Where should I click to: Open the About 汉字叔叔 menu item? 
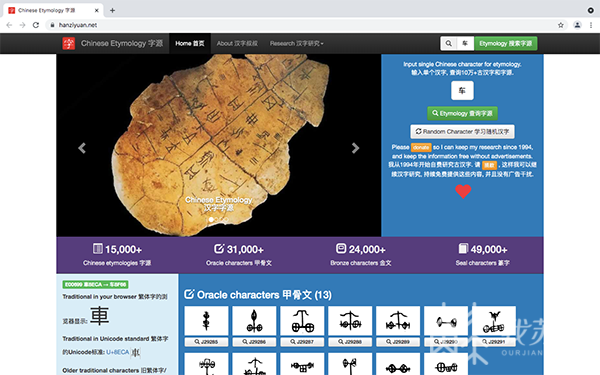(237, 44)
